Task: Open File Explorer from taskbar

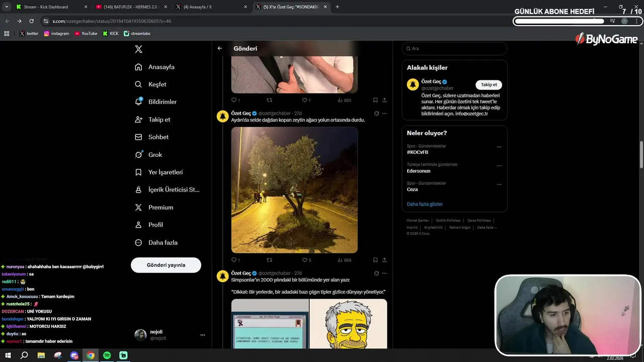Action: point(41,355)
